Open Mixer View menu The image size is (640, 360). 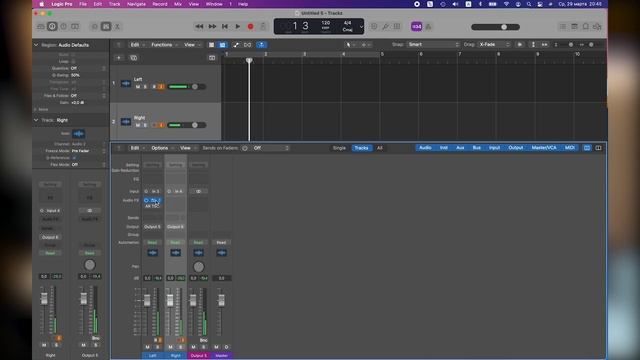tap(187, 148)
